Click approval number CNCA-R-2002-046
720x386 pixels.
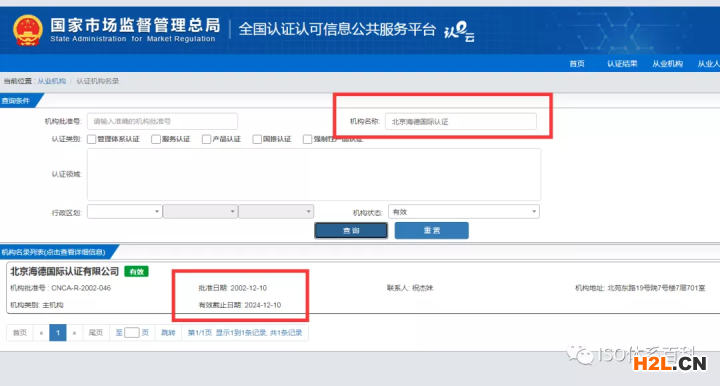pyautogui.click(x=81, y=288)
